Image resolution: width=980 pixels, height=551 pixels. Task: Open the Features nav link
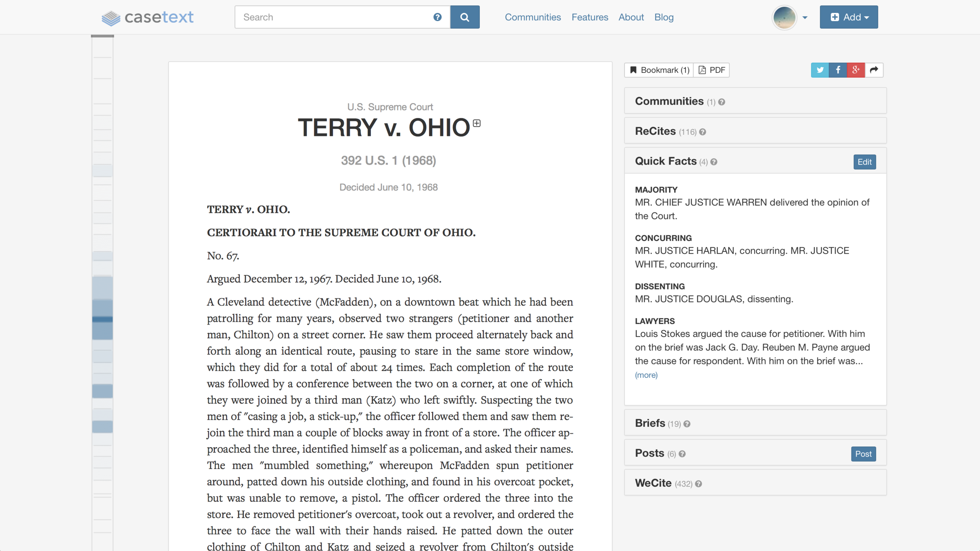click(590, 17)
